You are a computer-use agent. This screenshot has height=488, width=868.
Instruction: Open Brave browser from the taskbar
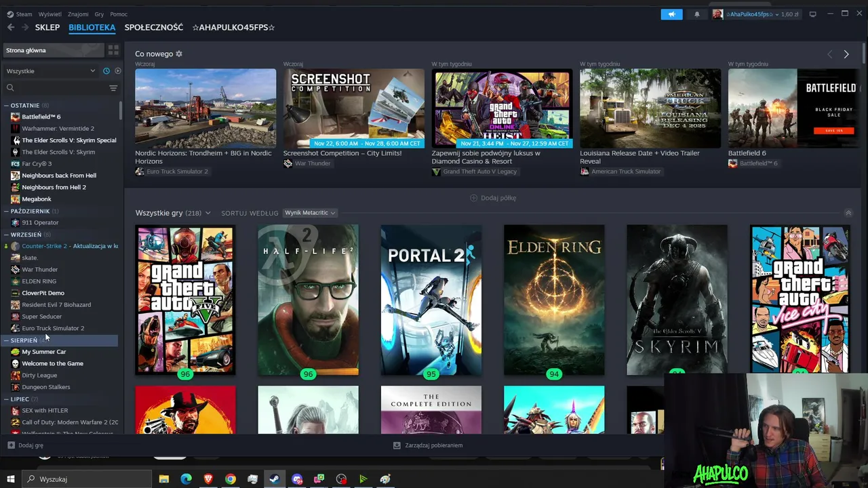pyautogui.click(x=208, y=479)
